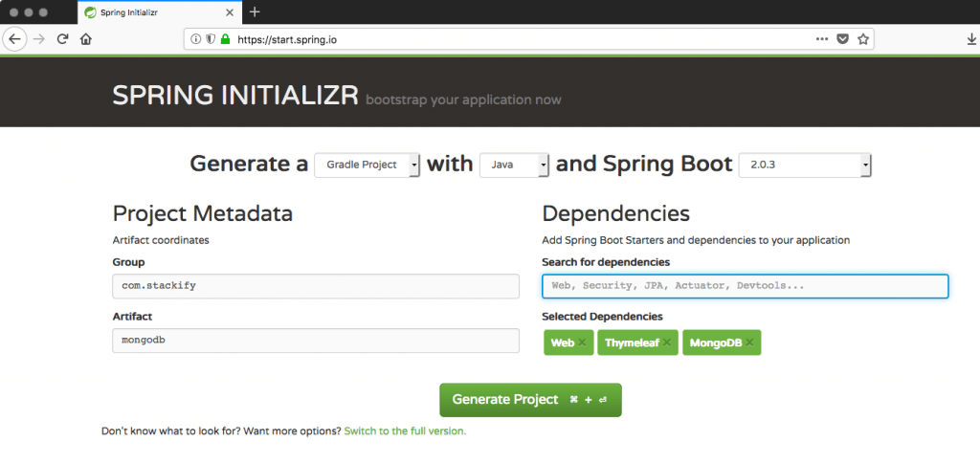Image resolution: width=980 pixels, height=464 pixels.
Task: Reload the Spring Initializr page
Action: [62, 38]
